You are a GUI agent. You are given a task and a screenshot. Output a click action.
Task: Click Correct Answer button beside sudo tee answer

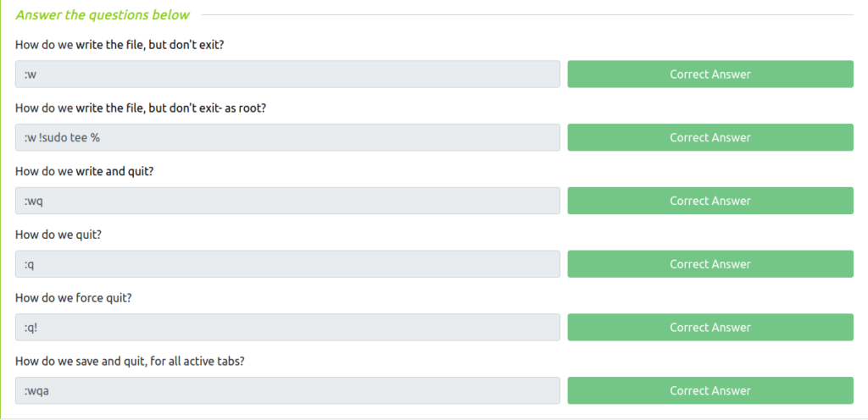tap(710, 138)
